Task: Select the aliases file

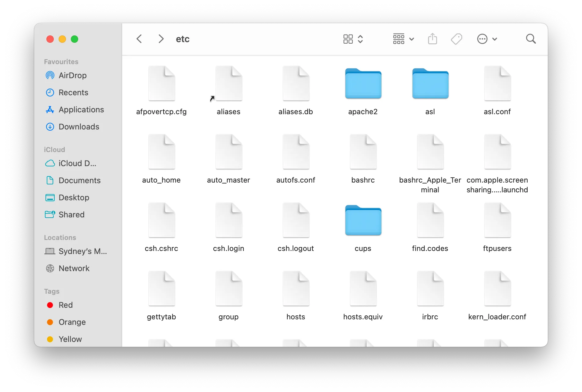Action: (x=228, y=83)
